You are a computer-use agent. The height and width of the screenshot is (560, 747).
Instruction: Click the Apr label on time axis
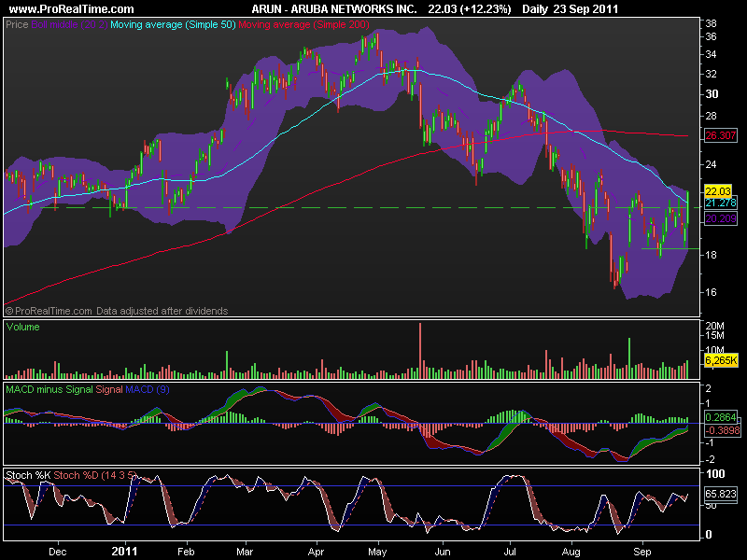coord(316,552)
